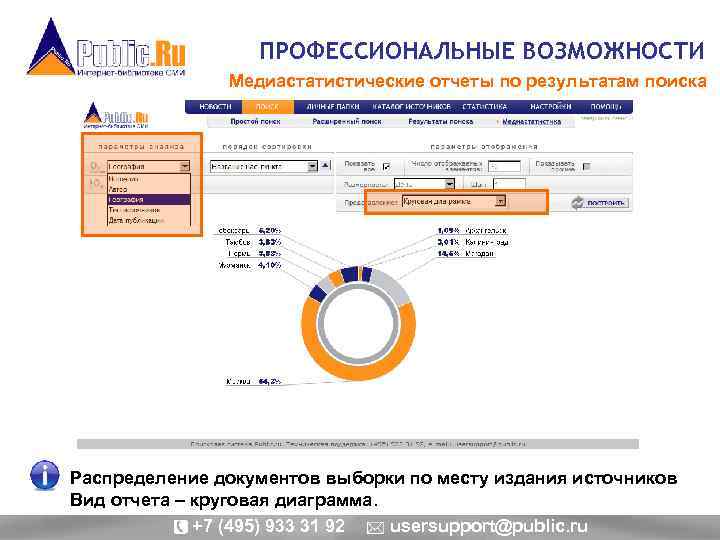Click the refresh icon beside построить
This screenshot has height=540, width=720.
577,202
